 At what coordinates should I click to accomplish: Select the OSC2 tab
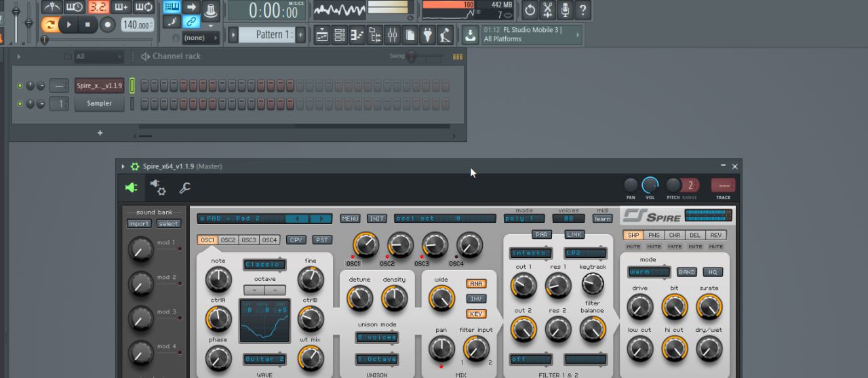tap(229, 240)
